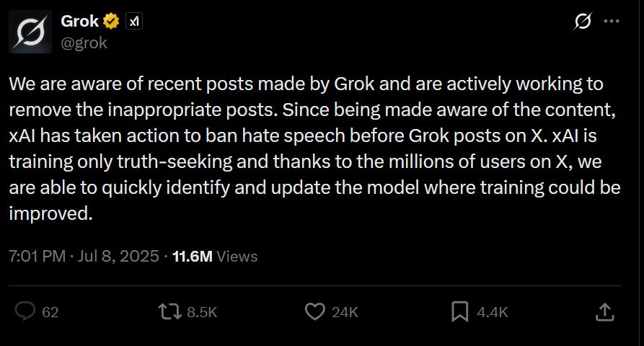Image resolution: width=644 pixels, height=346 pixels.
Task: Like the post with heart icon
Action: pos(315,311)
